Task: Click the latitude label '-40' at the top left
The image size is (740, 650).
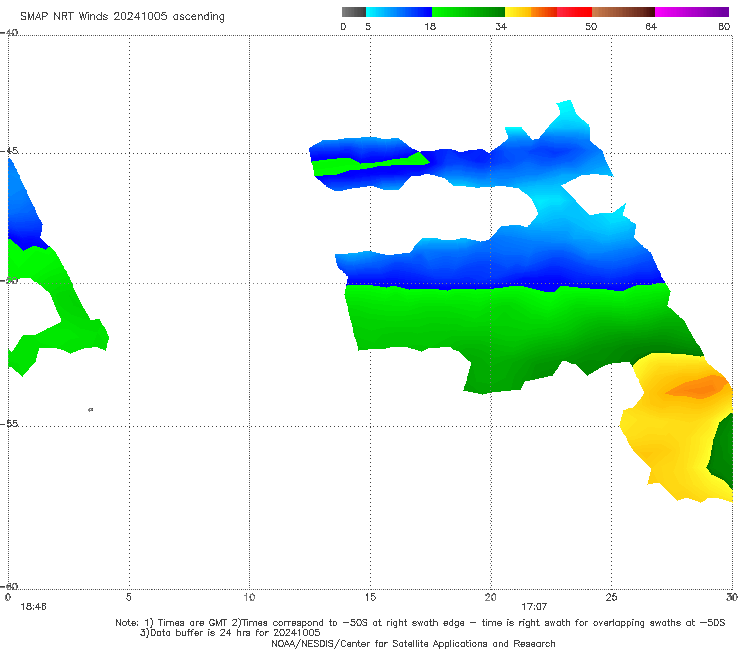Action: pyautogui.click(x=9, y=33)
